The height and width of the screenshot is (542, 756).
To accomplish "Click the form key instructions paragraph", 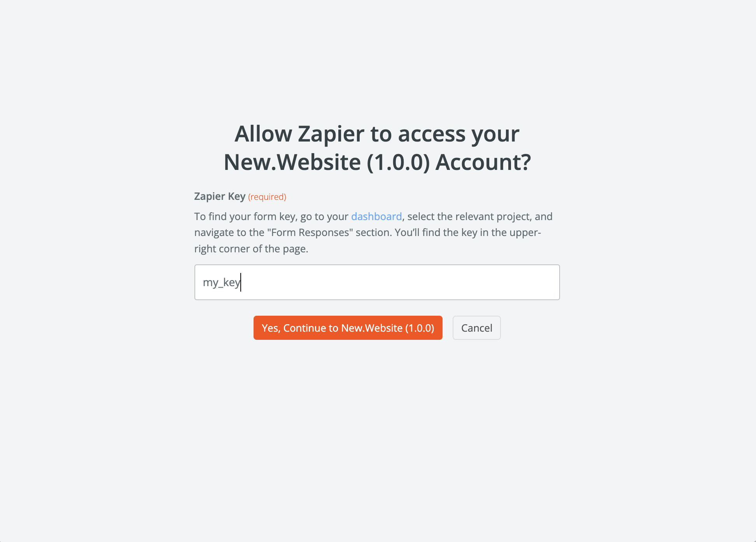I will pyautogui.click(x=373, y=233).
